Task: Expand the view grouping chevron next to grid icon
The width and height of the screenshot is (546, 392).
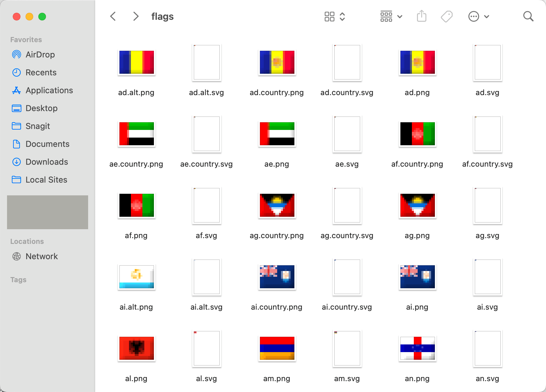Action: 343,16
